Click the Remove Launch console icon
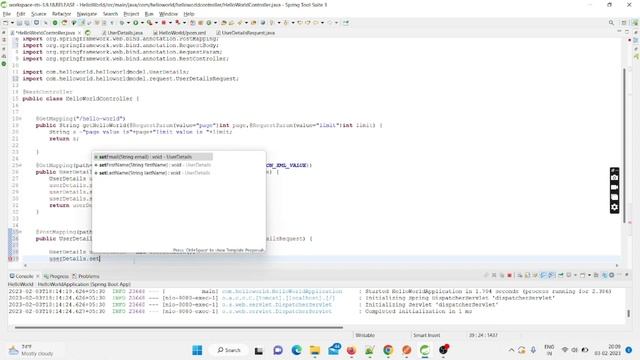 [494, 276]
